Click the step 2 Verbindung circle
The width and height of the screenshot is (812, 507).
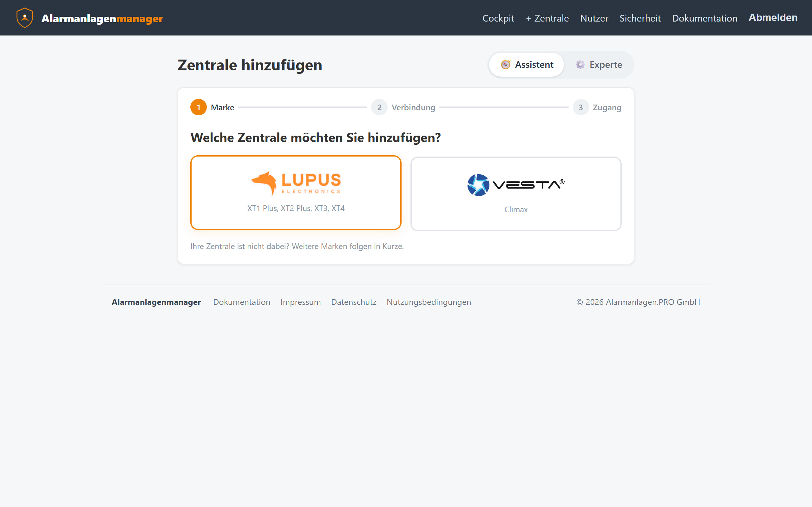coord(379,107)
